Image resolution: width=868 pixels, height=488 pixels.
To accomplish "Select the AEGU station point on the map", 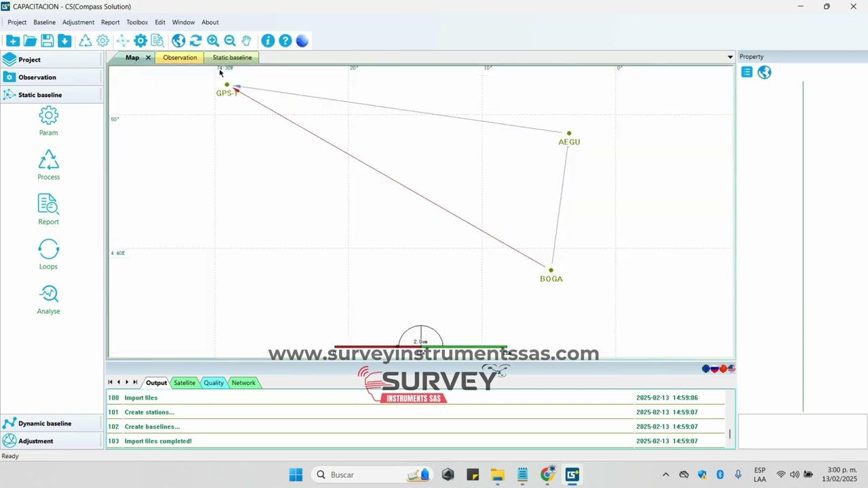I will click(x=569, y=134).
